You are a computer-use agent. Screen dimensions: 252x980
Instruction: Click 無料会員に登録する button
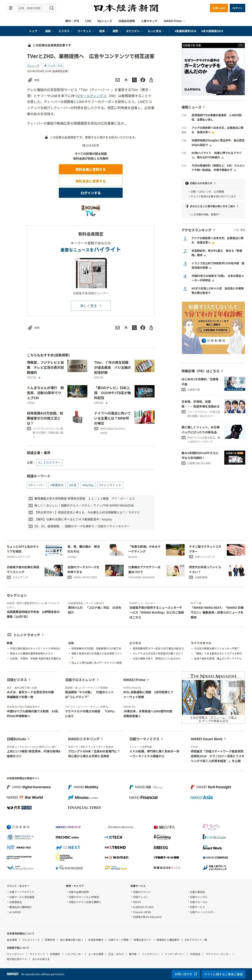(91, 181)
